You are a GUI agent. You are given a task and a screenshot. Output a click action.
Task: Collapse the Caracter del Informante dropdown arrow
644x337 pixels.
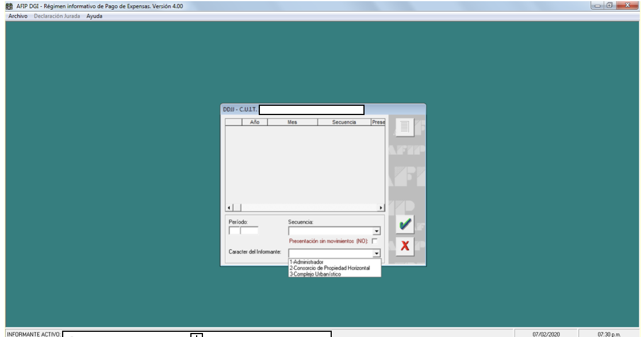[377, 253]
